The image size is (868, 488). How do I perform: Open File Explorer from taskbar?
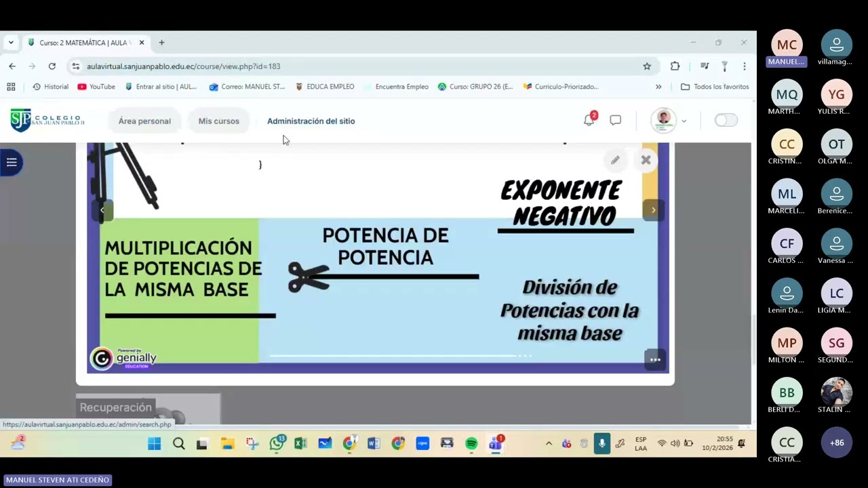[x=227, y=444]
